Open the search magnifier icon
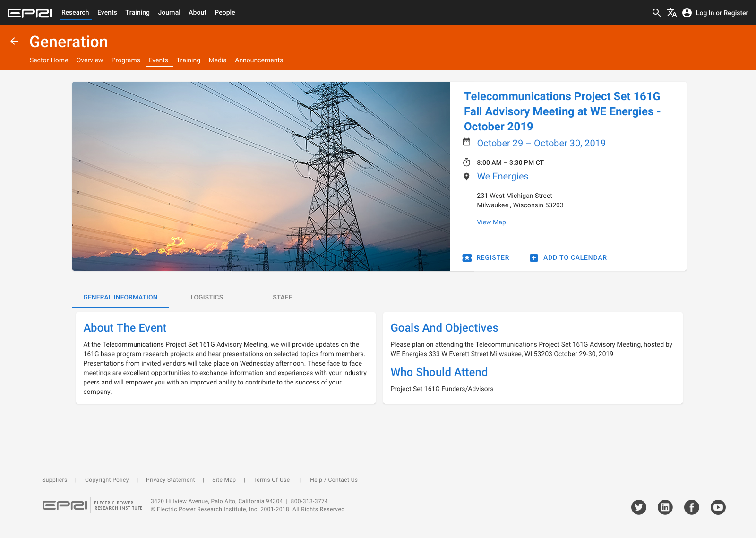The width and height of the screenshot is (756, 538). (656, 13)
